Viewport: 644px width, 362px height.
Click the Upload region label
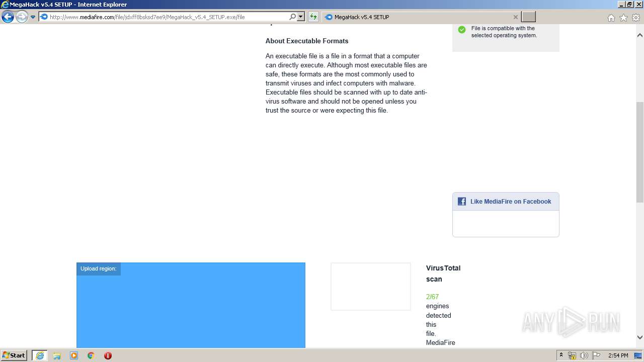pyautogui.click(x=99, y=268)
